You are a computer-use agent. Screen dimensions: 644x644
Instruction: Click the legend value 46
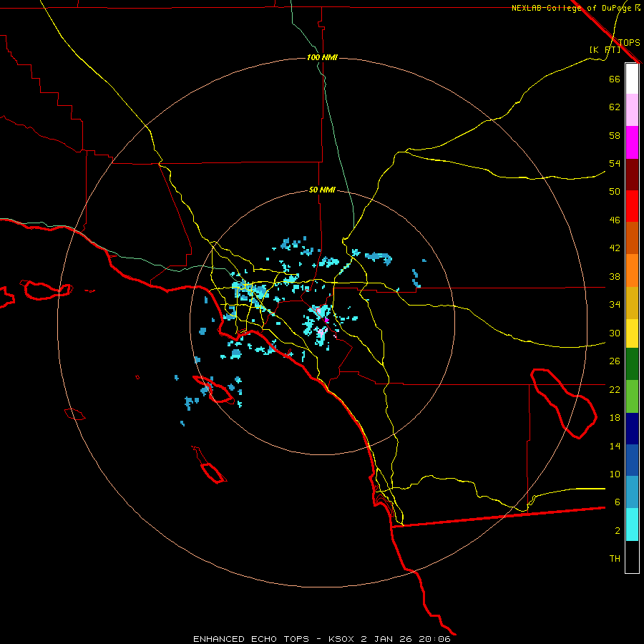click(615, 220)
